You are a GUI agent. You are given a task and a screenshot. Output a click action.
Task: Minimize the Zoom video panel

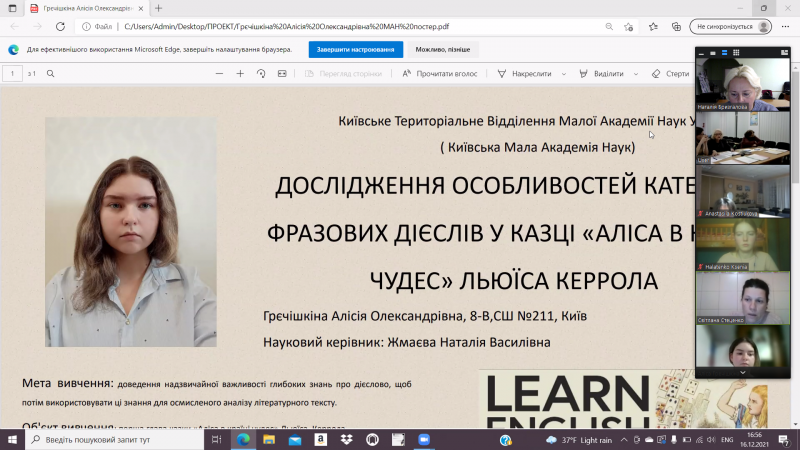[x=702, y=53]
